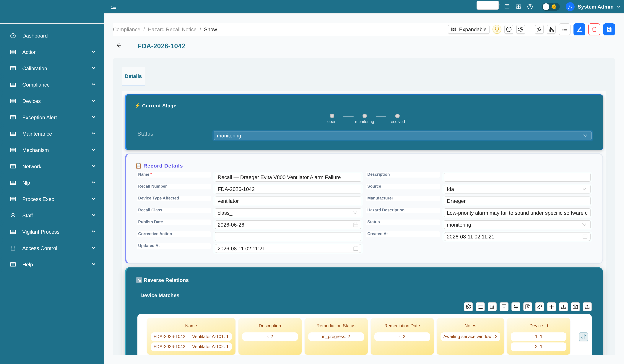
Task: Open the info icon in toolbar
Action: coord(509,30)
